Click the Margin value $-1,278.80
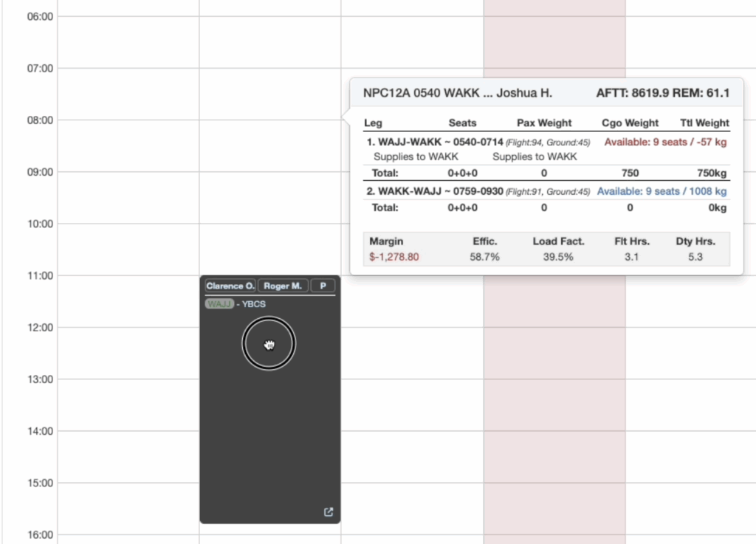 [x=394, y=256]
